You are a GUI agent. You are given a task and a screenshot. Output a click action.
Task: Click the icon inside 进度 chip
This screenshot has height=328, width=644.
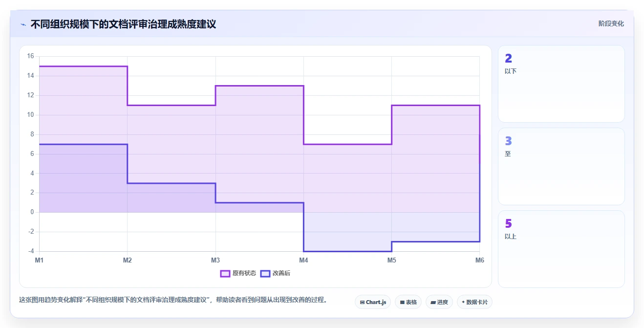433,302
